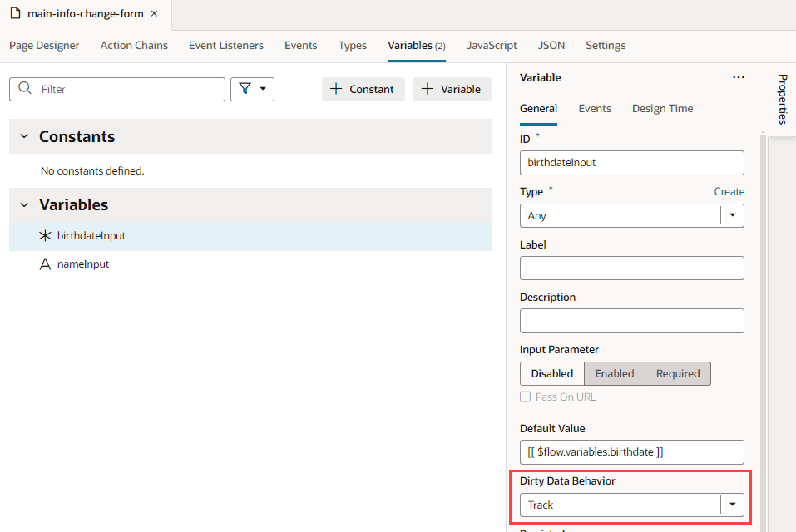Click the plus icon on Variable button
Image resolution: width=796 pixels, height=532 pixels.
[x=428, y=89]
